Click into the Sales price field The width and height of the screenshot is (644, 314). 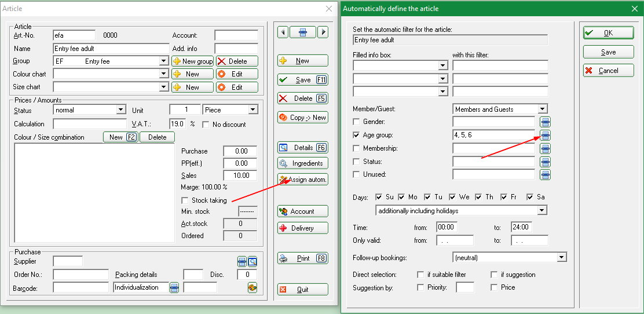[240, 176]
